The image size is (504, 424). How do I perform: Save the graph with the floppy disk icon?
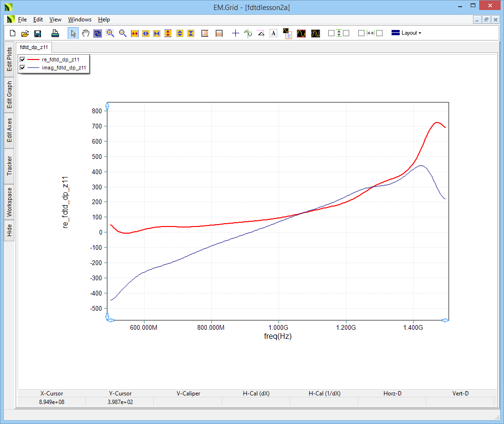(x=38, y=33)
